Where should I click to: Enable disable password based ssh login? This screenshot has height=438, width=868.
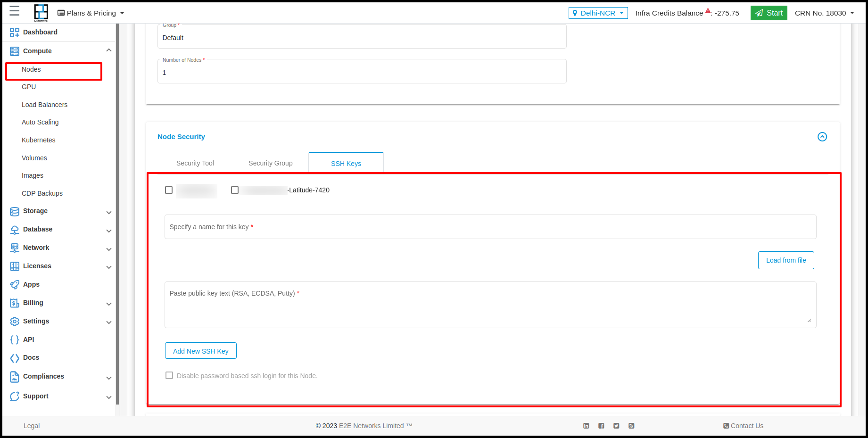point(169,375)
